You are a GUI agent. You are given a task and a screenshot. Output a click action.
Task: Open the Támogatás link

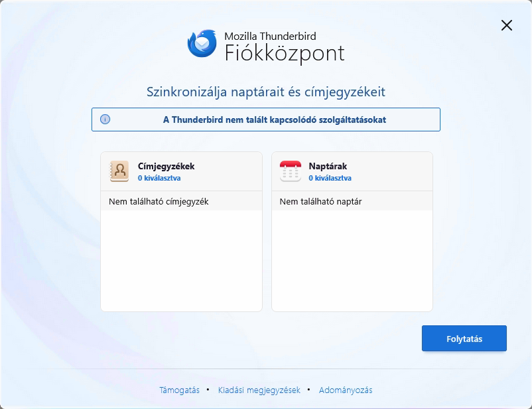[x=180, y=390]
